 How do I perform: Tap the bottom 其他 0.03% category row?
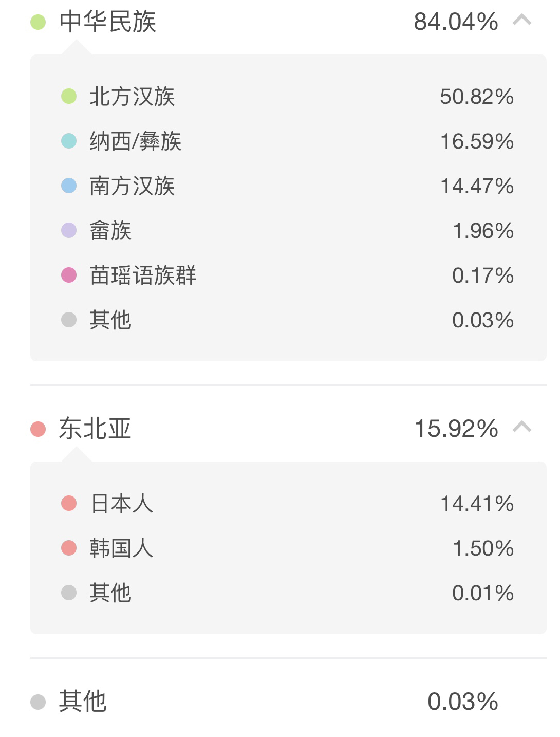[288, 702]
